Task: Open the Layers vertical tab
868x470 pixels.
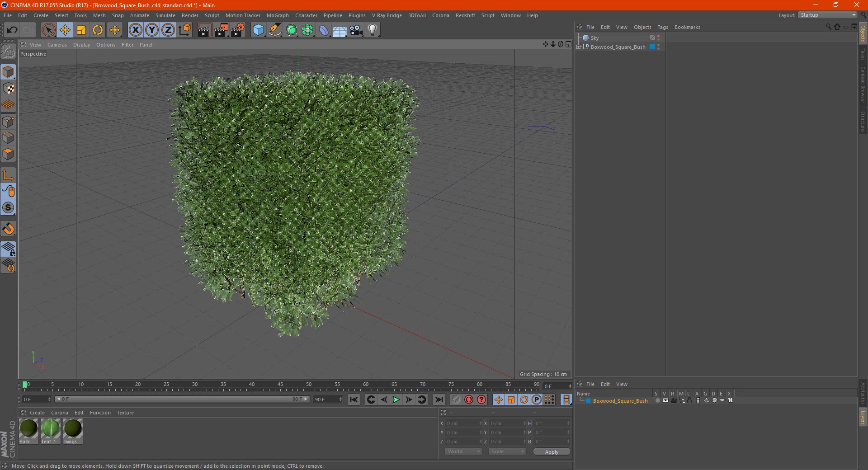Action: tap(863, 417)
